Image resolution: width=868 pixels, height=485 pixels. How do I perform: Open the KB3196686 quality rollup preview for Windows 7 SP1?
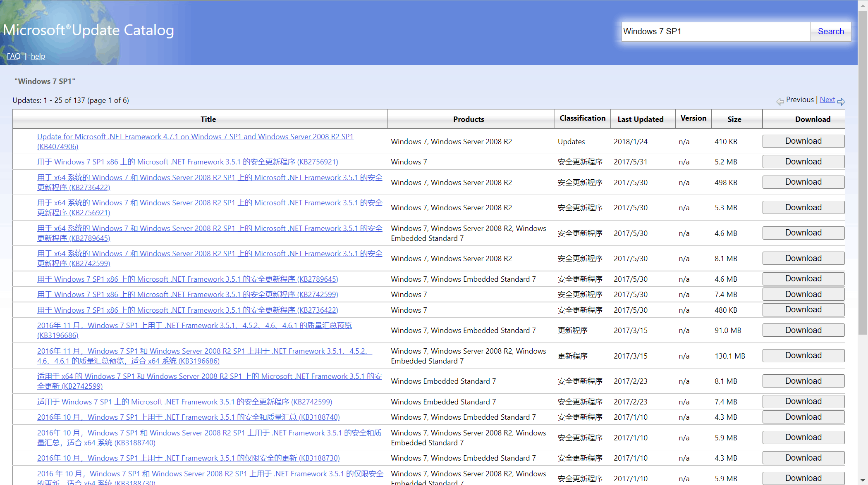[x=194, y=330]
